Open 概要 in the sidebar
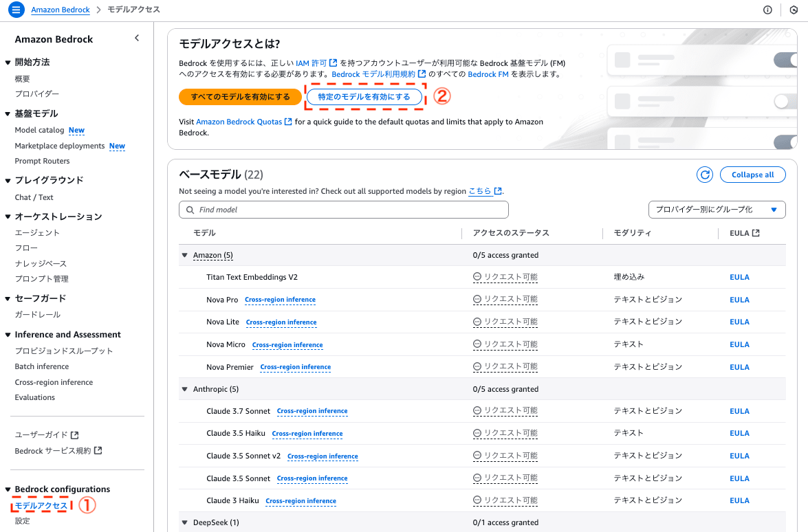Image resolution: width=808 pixels, height=532 pixels. coord(22,79)
